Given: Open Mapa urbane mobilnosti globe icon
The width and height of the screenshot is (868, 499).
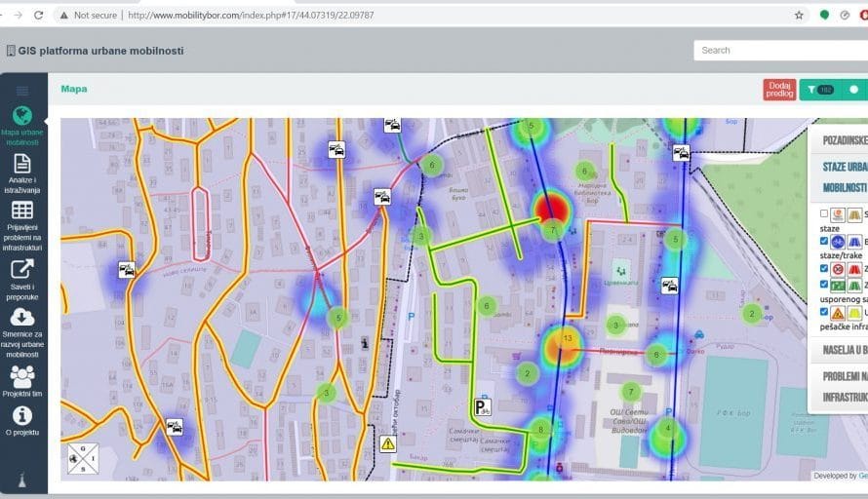Looking at the screenshot, I should click(x=22, y=116).
